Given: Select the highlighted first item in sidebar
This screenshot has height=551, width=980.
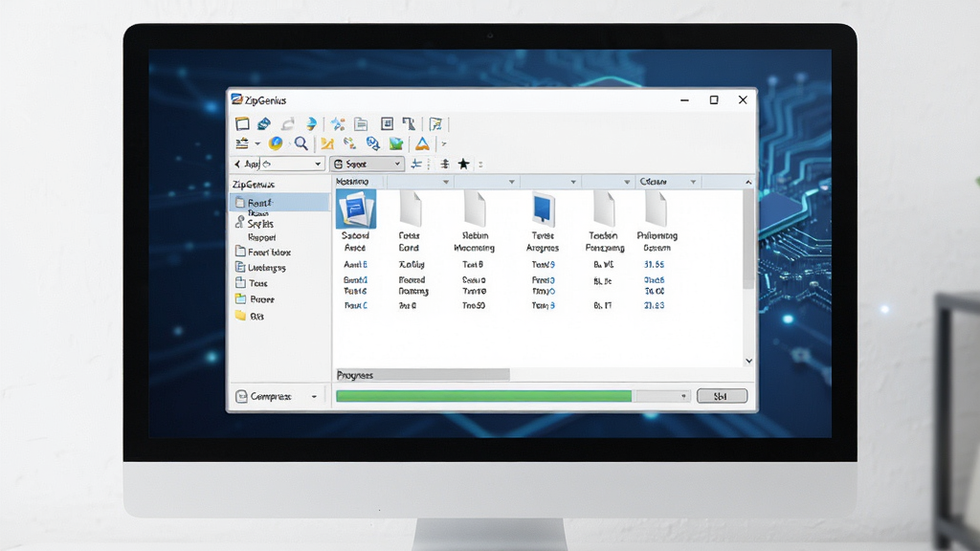Looking at the screenshot, I should (280, 203).
